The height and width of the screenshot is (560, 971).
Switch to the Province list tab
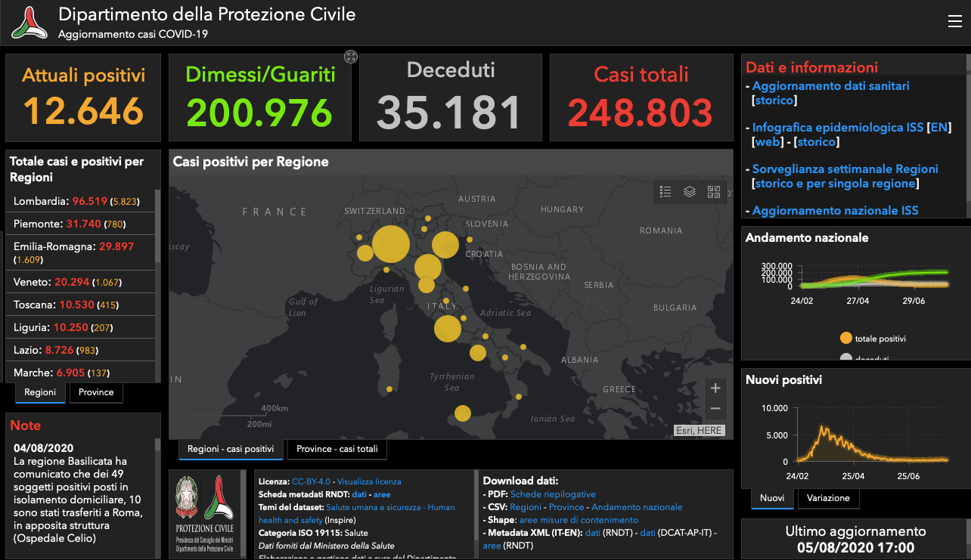click(x=96, y=392)
